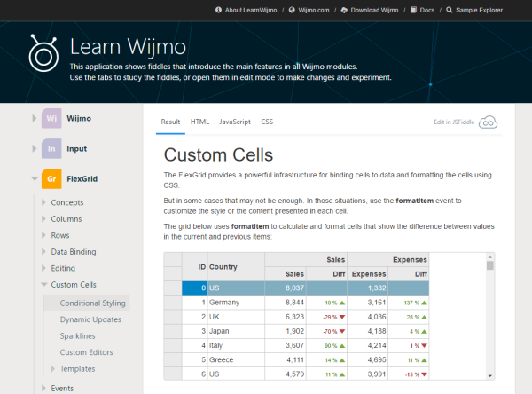Image resolution: width=532 pixels, height=394 pixels.
Task: Click the -70 % sales diff cell
Action: click(x=326, y=331)
